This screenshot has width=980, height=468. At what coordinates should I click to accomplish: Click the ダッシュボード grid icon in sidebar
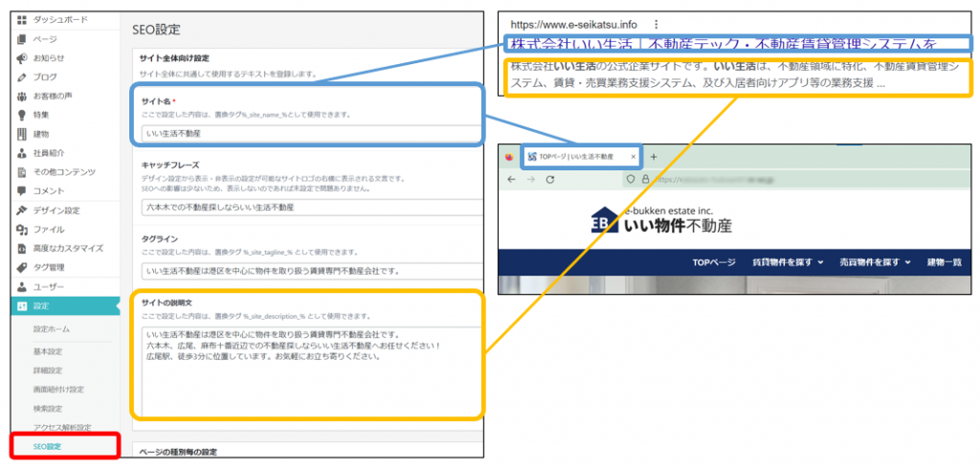tap(21, 19)
